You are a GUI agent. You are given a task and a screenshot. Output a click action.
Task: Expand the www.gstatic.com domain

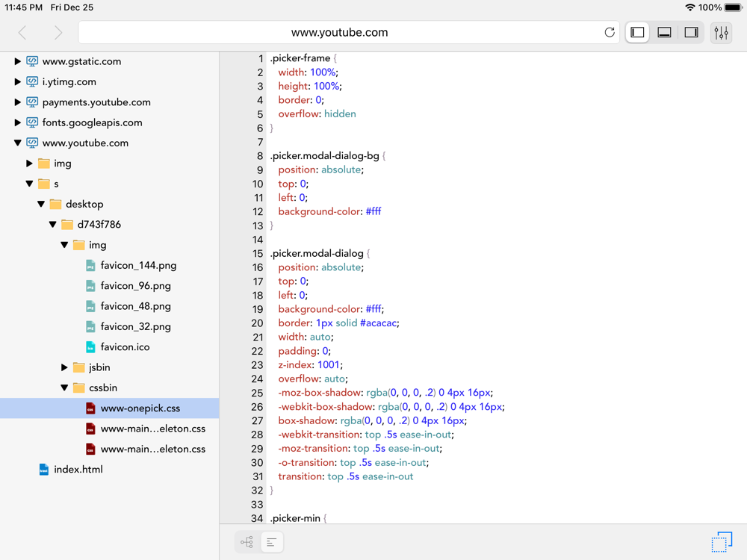point(17,61)
